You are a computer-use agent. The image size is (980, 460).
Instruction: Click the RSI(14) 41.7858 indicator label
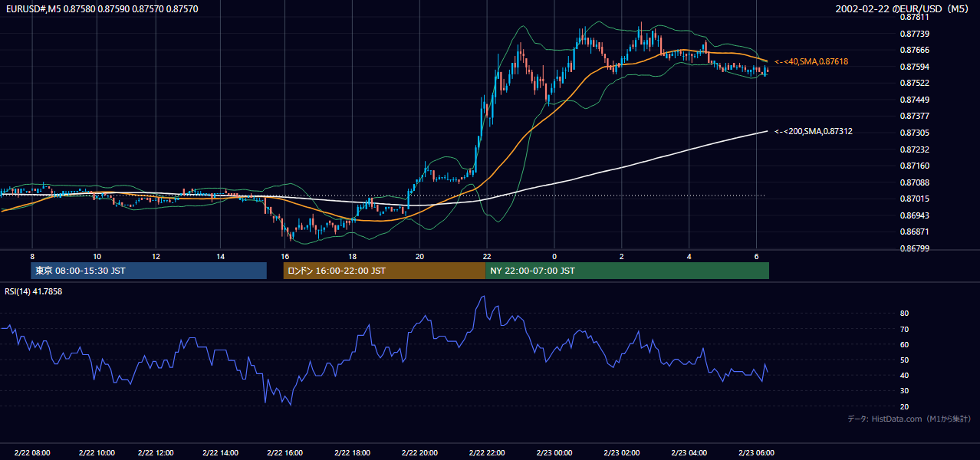pyautogui.click(x=34, y=291)
